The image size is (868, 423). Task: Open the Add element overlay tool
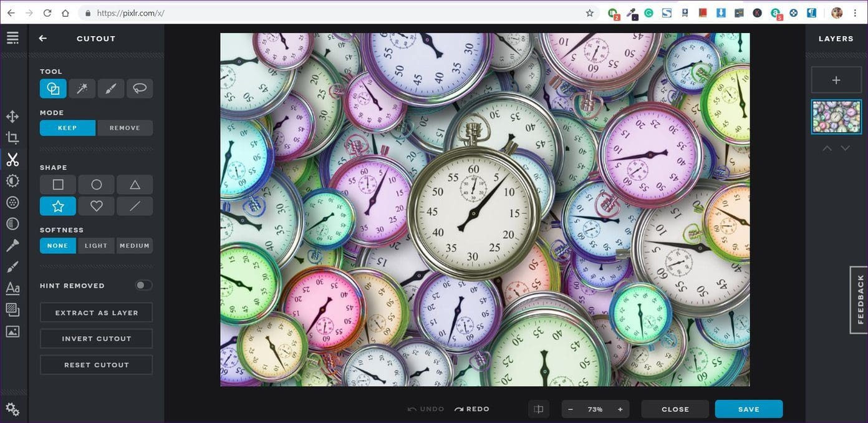pos(12,309)
